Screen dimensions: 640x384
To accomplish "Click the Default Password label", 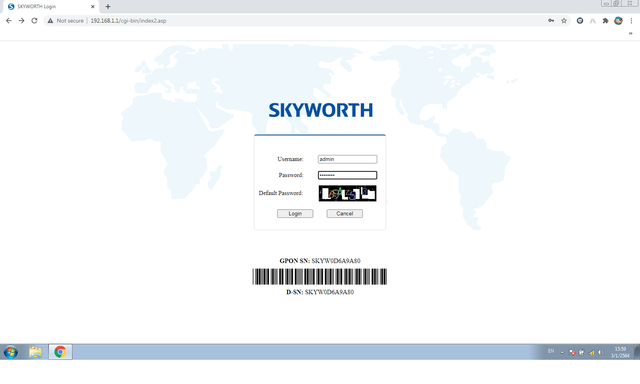I will (x=281, y=193).
